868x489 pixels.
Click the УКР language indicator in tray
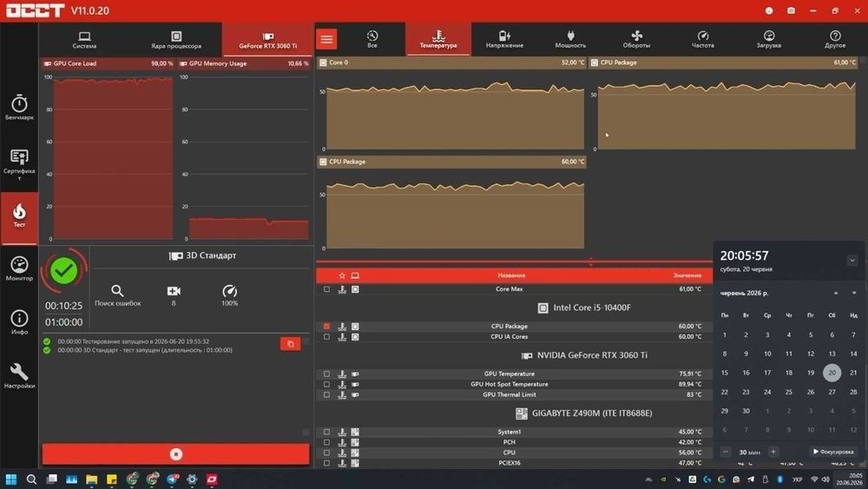click(797, 479)
